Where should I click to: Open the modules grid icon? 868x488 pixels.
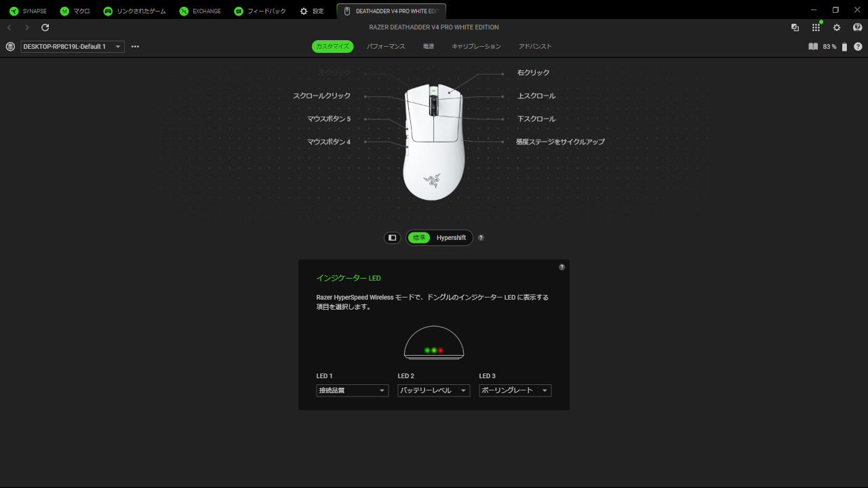(x=816, y=27)
